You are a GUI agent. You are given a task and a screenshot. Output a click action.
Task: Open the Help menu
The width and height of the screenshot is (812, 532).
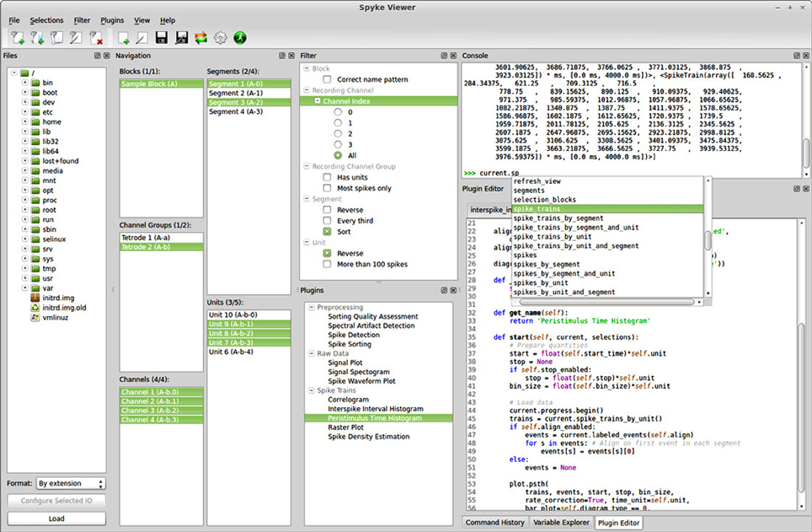pos(168,20)
